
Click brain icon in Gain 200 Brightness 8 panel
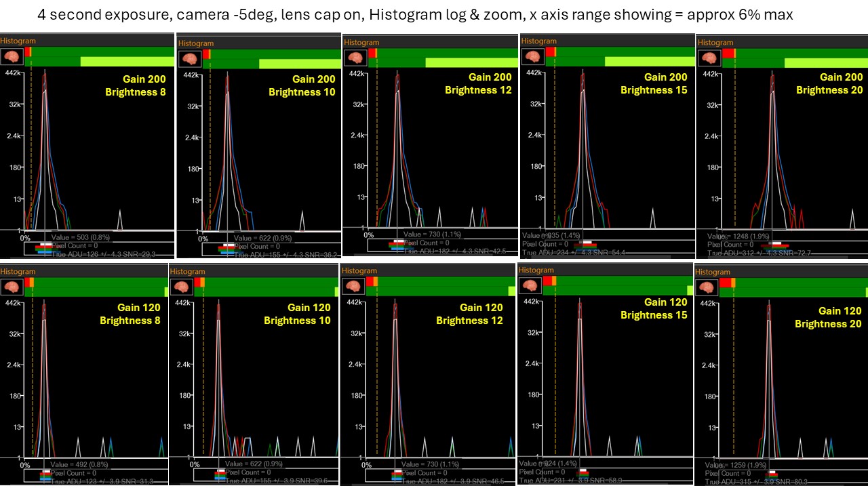coord(12,56)
